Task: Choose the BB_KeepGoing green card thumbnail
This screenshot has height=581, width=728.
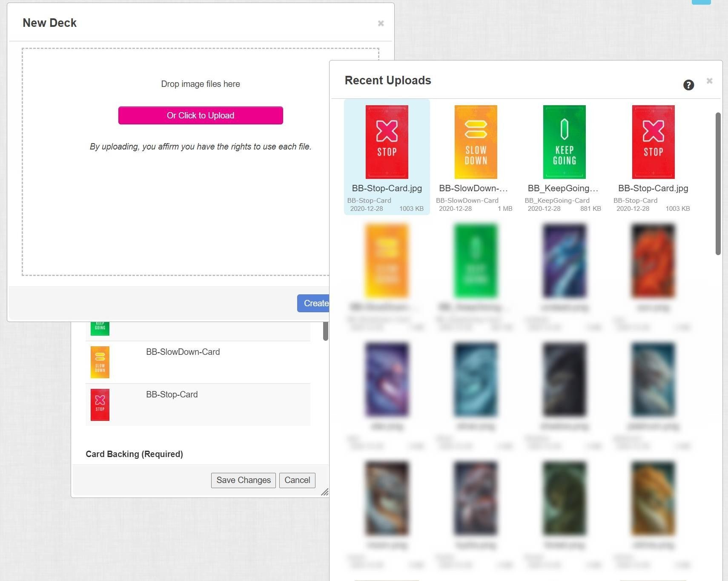Action: pos(564,142)
